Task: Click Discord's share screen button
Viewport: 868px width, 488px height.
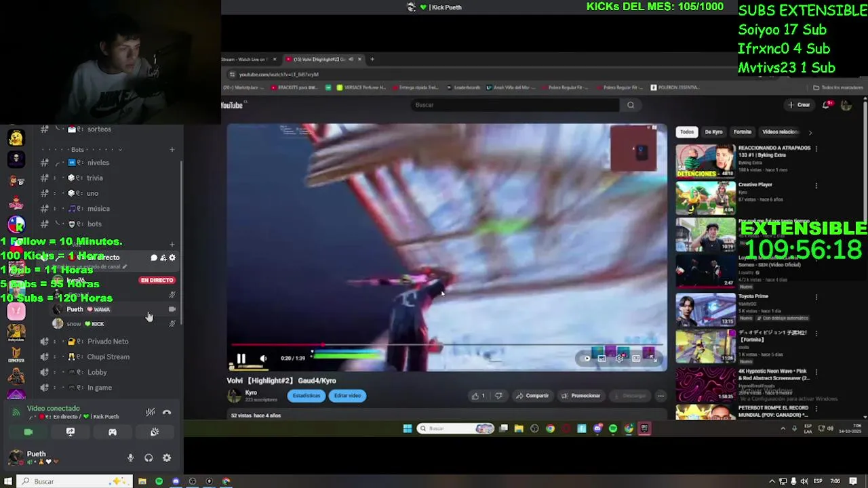Action: click(70, 432)
